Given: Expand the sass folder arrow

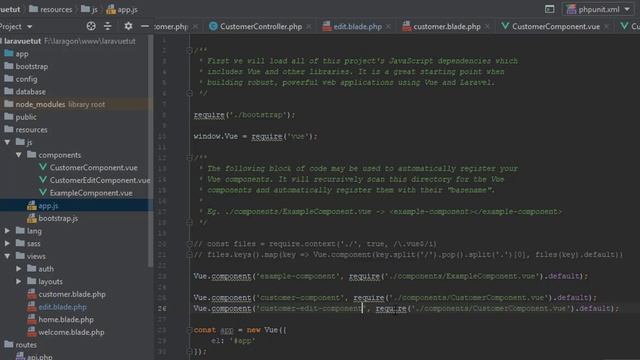Looking at the screenshot, I should coord(7,243).
